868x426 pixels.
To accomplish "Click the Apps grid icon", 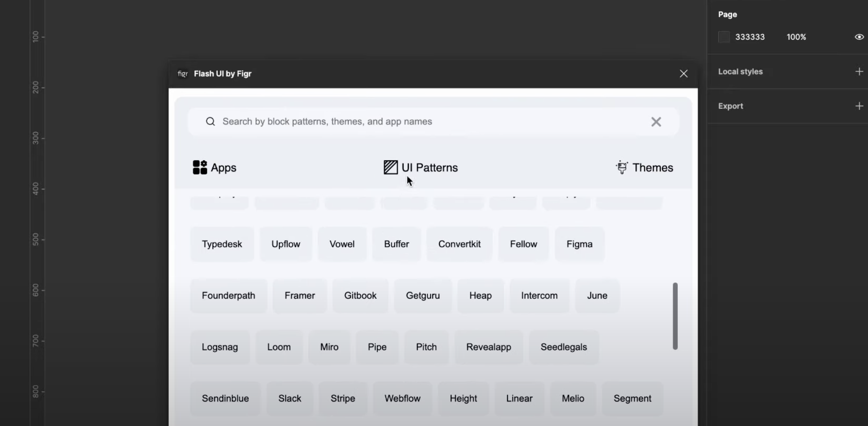I will click(x=200, y=167).
